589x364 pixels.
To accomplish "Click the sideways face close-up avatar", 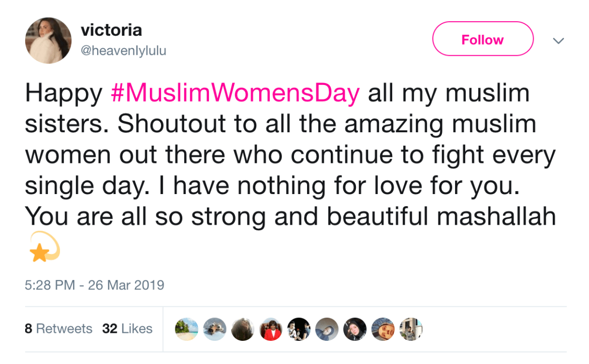I will click(x=383, y=329).
